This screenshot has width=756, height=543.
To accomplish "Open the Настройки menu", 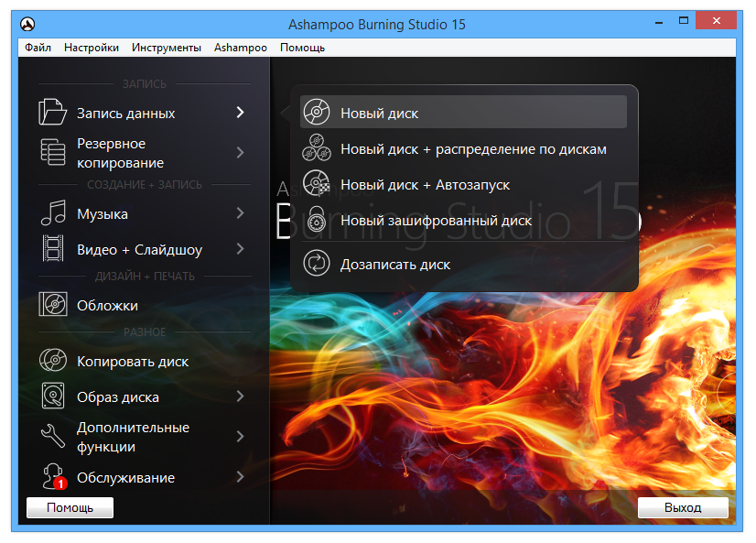I will click(x=92, y=48).
